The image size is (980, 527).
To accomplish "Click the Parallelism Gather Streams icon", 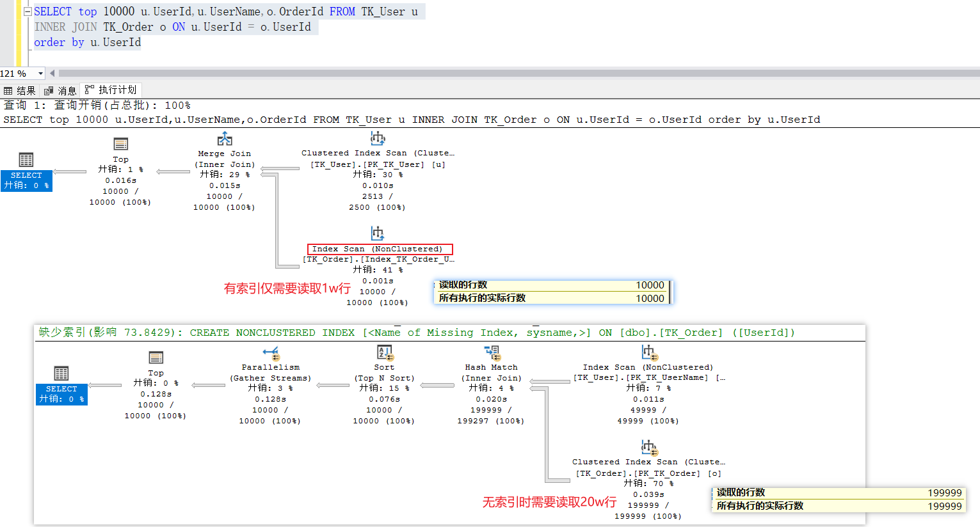I will pyautogui.click(x=271, y=352).
